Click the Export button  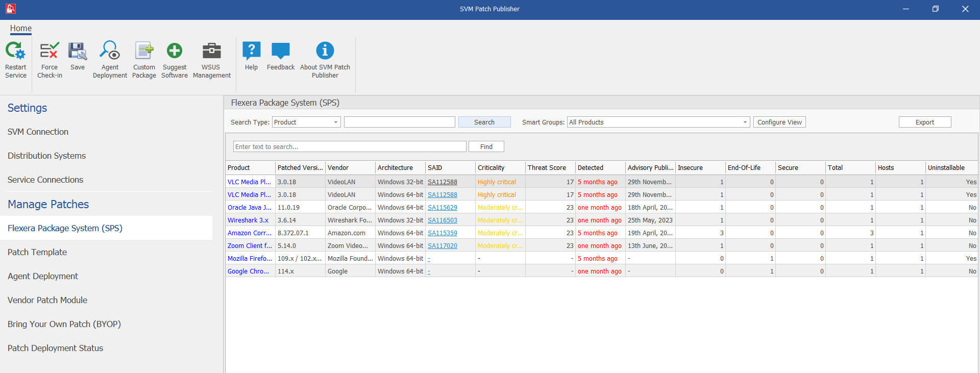pyautogui.click(x=924, y=122)
